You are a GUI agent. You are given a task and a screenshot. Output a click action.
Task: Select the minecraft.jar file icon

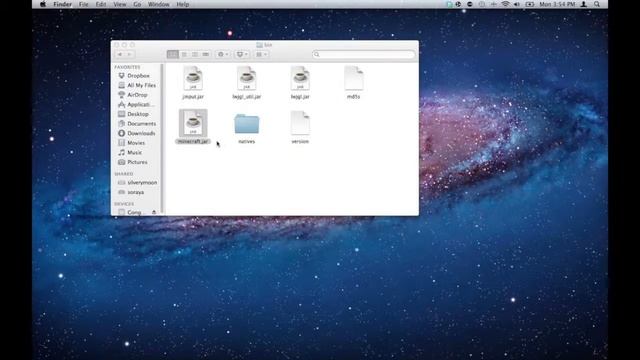(x=193, y=123)
